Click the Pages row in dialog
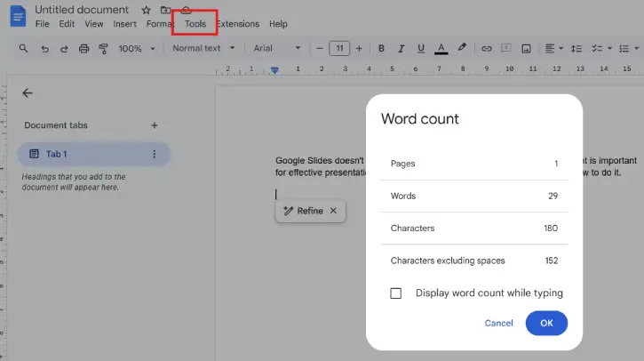The width and height of the screenshot is (644, 361). pyautogui.click(x=474, y=164)
